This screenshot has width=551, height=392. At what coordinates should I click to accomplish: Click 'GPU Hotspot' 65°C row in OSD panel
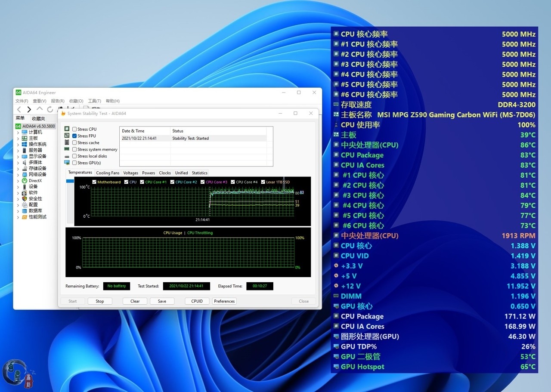435,367
